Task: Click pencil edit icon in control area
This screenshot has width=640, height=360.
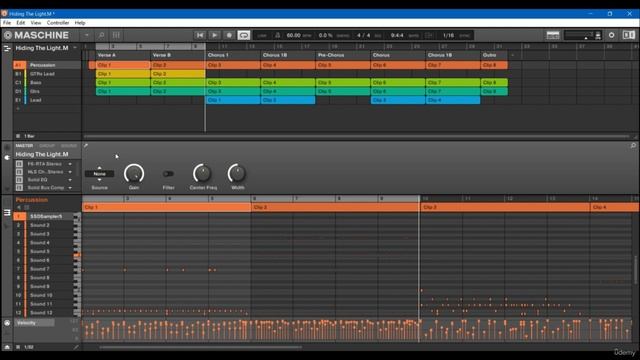Action: pyautogui.click(x=86, y=146)
